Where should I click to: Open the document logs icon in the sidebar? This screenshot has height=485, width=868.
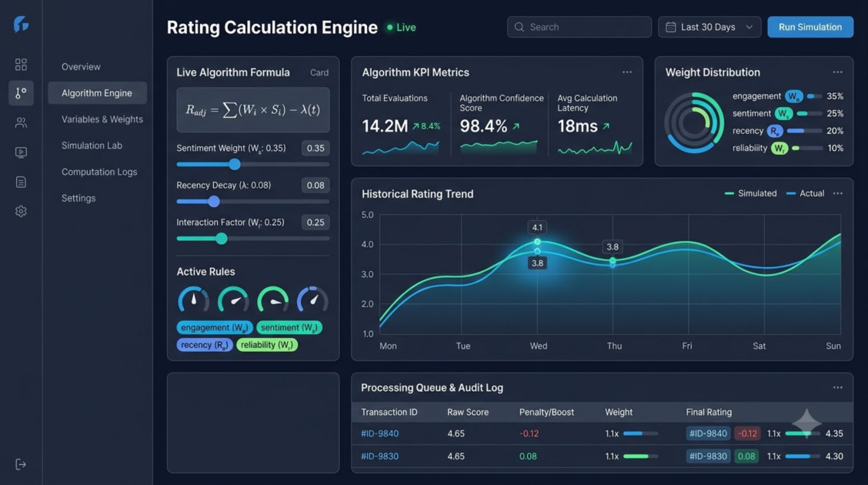[21, 182]
